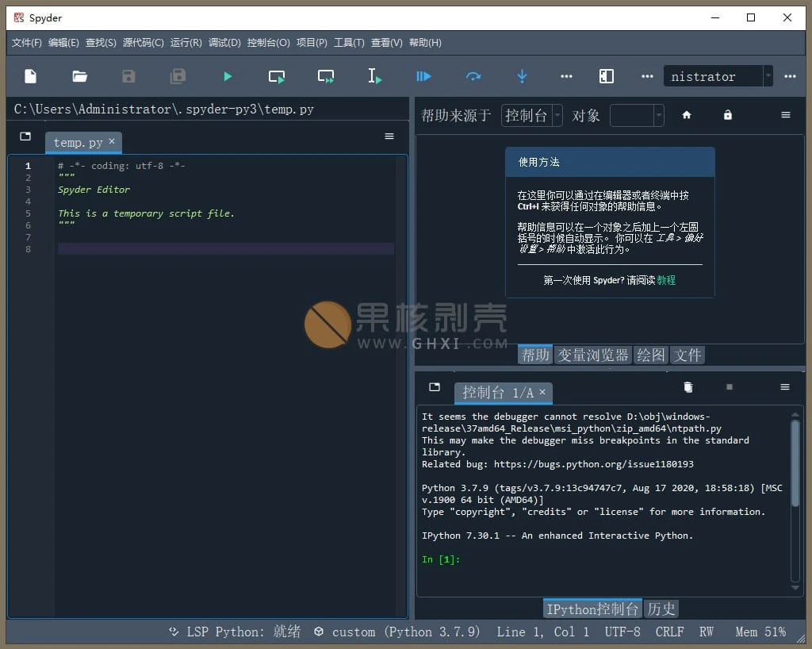Switch to the 绘图 tab

650,355
